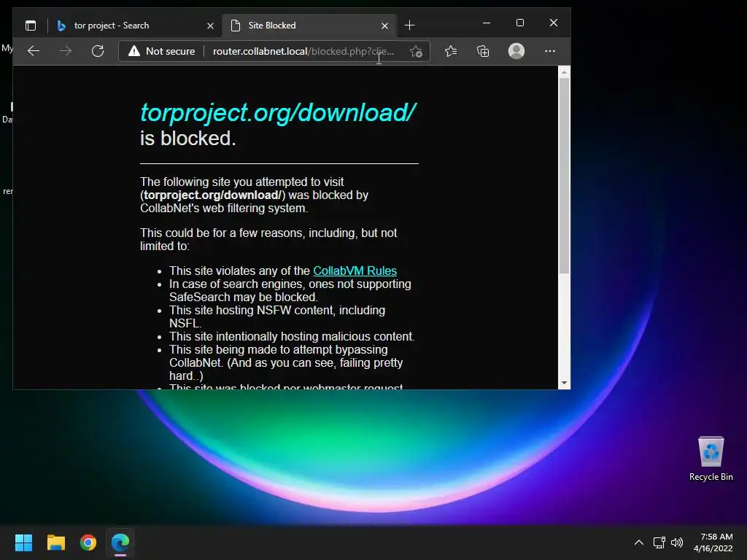Minimize the Edge browser window
Viewport: 747px width, 560px height.
(487, 23)
